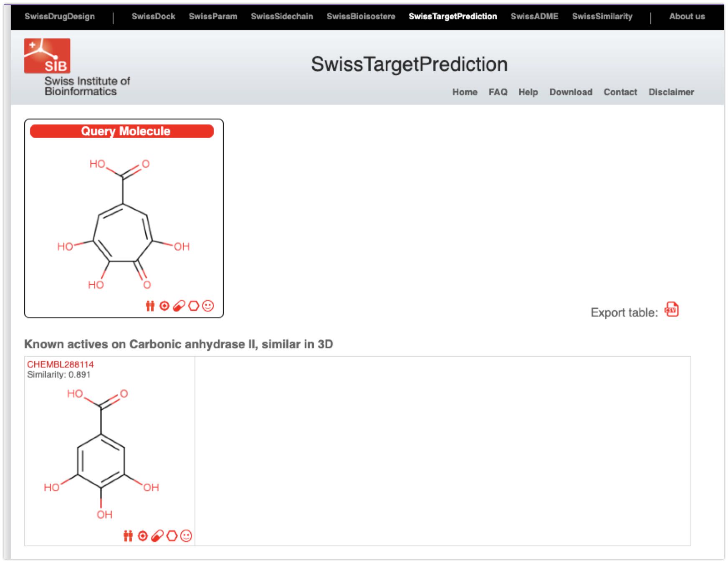Click the hexagon icon below the Query Molecule
Screen dimensions: 728x563
[193, 306]
